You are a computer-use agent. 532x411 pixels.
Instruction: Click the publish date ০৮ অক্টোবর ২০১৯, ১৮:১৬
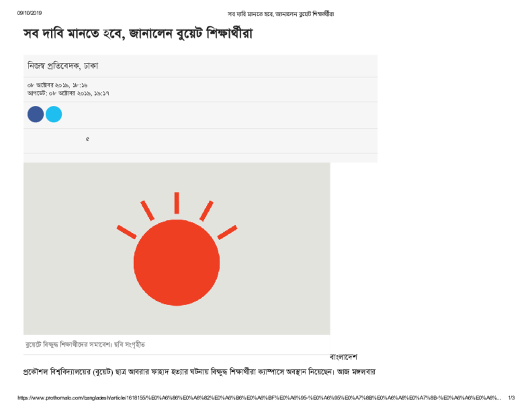pyautogui.click(x=57, y=85)
